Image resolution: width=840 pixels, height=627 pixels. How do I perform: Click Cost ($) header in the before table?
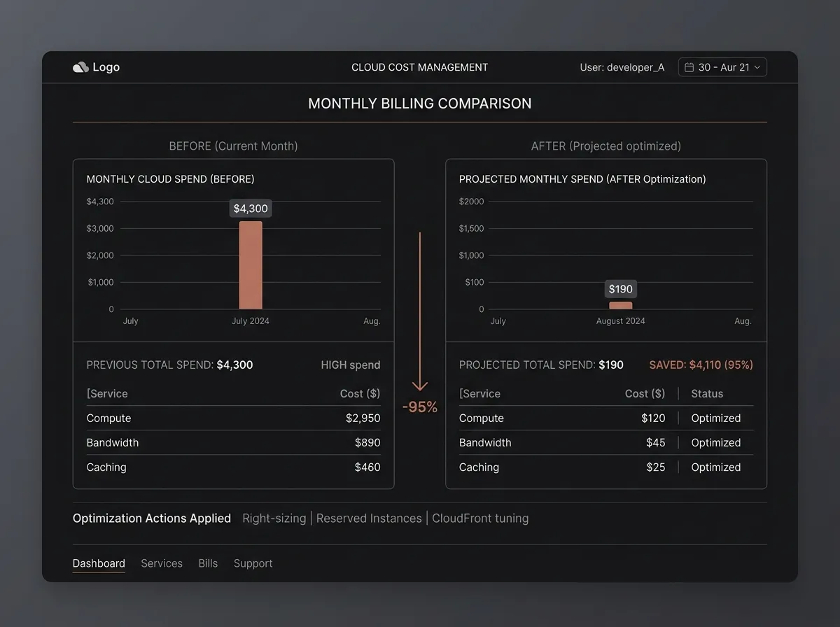pyautogui.click(x=360, y=394)
